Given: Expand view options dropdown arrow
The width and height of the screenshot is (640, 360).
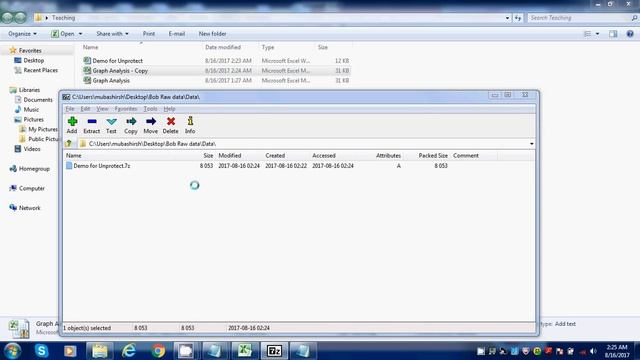Looking at the screenshot, I should (597, 34).
